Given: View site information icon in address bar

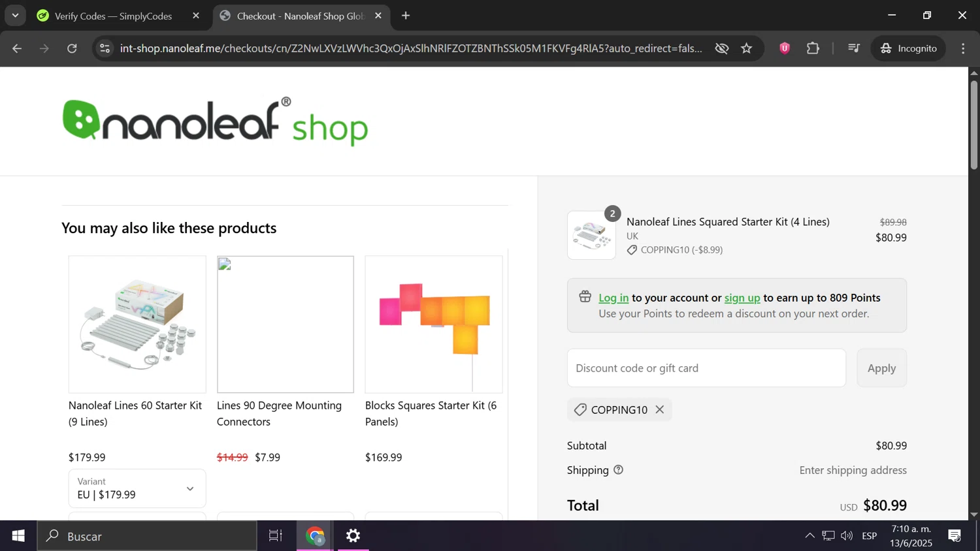Looking at the screenshot, I should tap(105, 48).
